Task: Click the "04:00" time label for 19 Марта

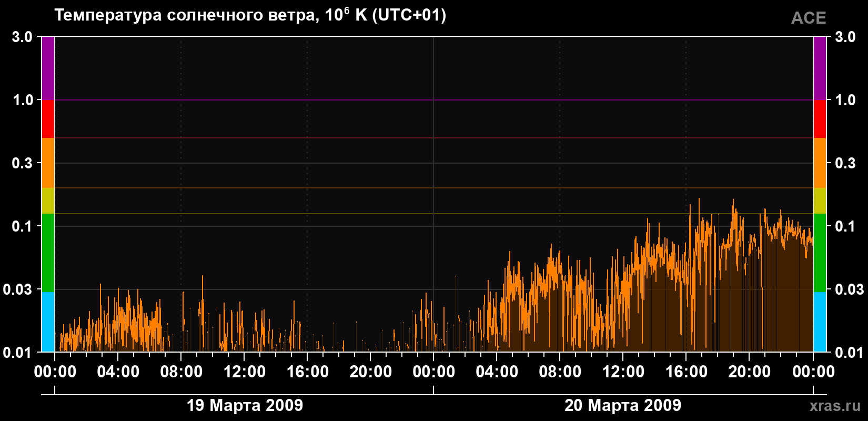Action: tap(118, 372)
